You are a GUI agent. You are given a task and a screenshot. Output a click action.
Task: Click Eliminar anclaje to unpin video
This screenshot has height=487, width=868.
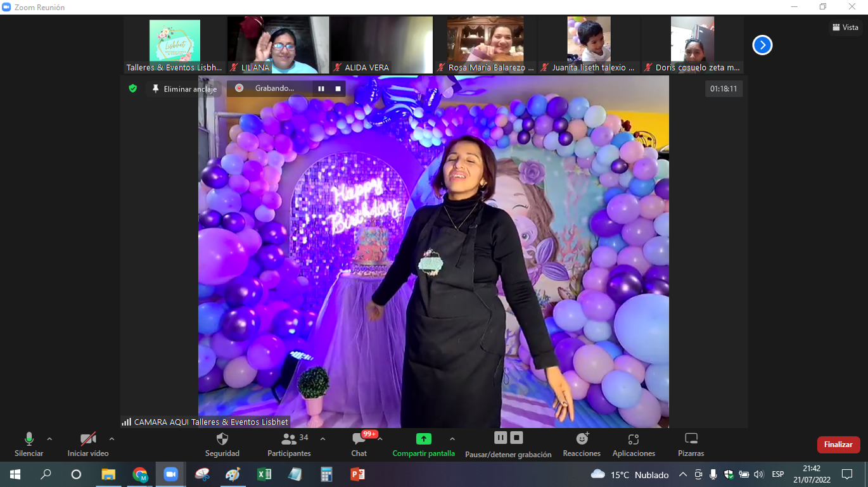[x=184, y=89]
